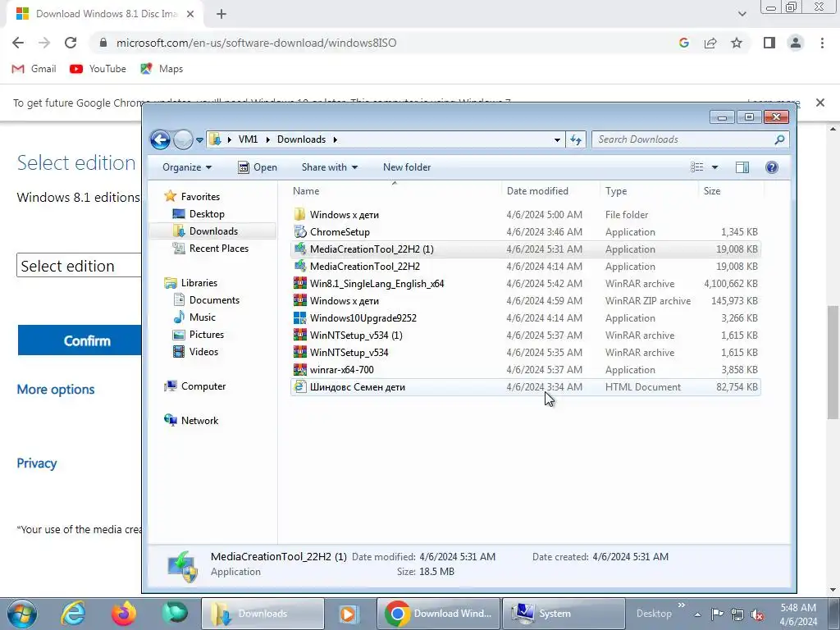Viewport: 840px width, 630px height.
Task: Open a new Chrome tab
Action: point(221,14)
